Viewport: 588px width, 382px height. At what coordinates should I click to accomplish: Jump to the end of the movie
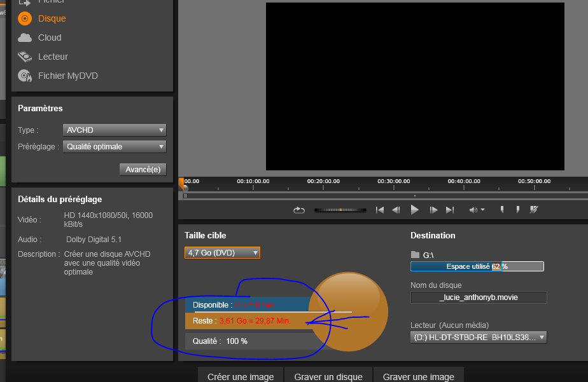pyautogui.click(x=450, y=210)
